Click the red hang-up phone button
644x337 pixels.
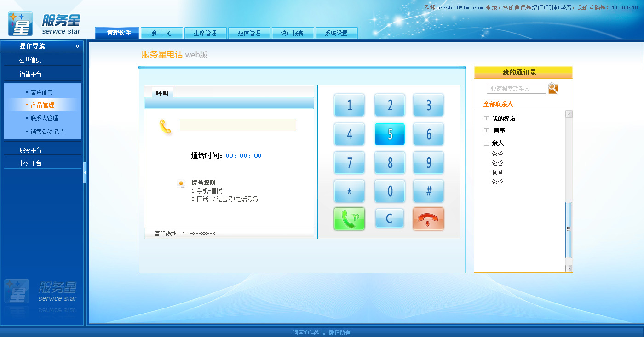pyautogui.click(x=428, y=218)
